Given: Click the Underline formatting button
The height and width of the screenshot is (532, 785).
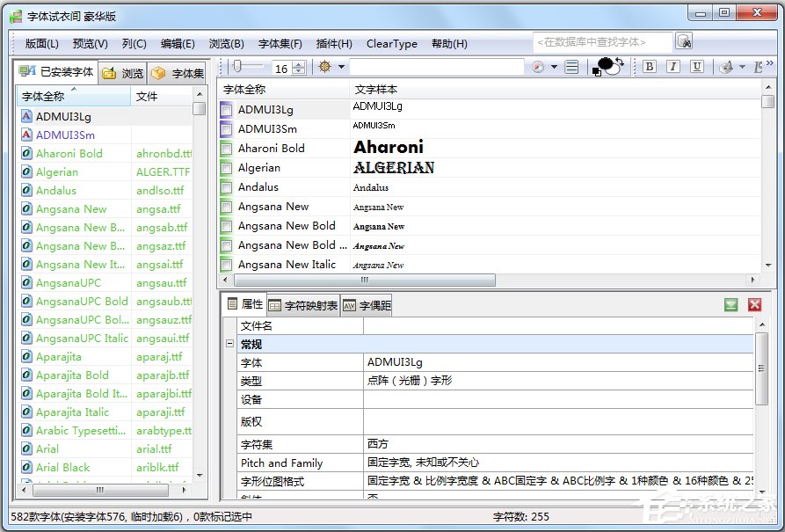Looking at the screenshot, I should (697, 67).
